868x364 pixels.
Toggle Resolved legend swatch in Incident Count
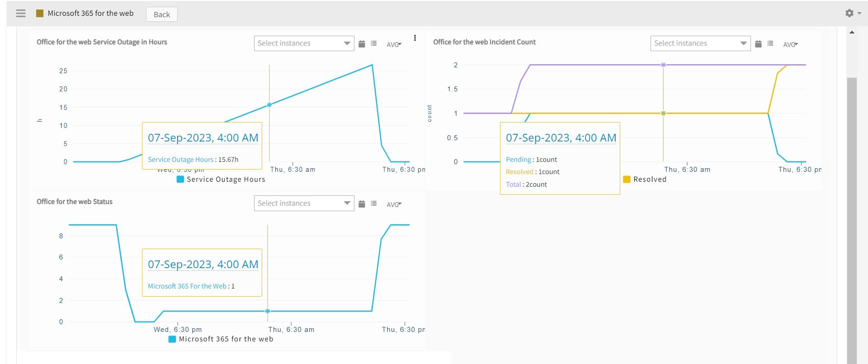tap(627, 180)
